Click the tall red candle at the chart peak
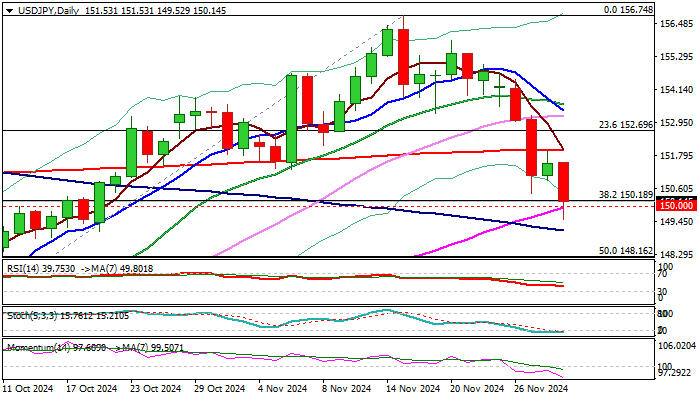The width and height of the screenshot is (700, 400). (403, 56)
